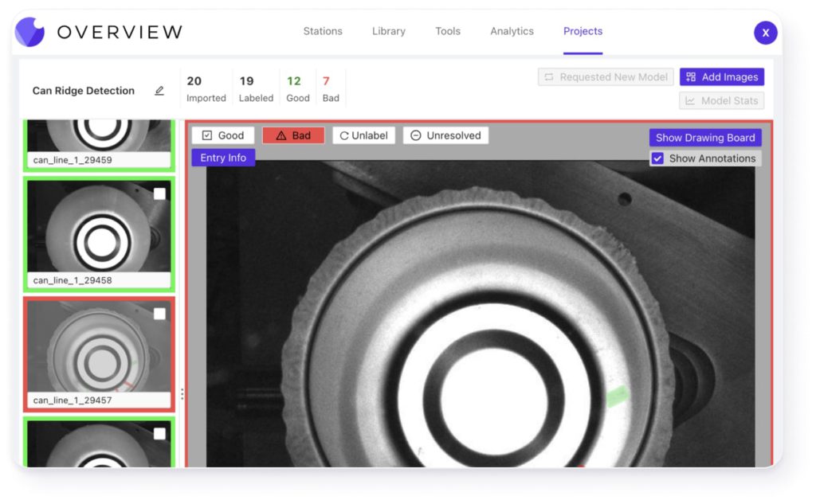Tick the checkbox on the bottom partially visible thumbnail
This screenshot has width=816, height=504.
(159, 434)
